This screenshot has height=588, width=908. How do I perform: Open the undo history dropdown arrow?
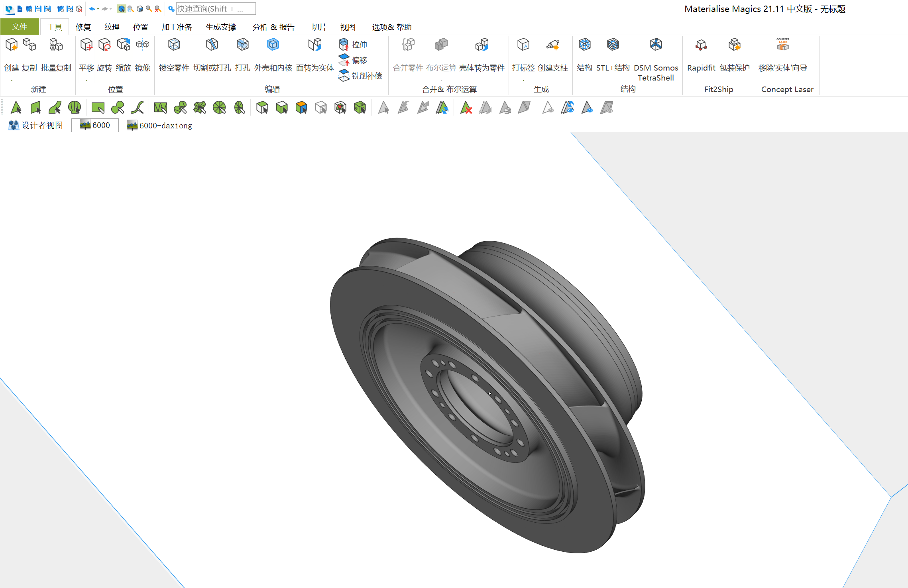coord(98,9)
